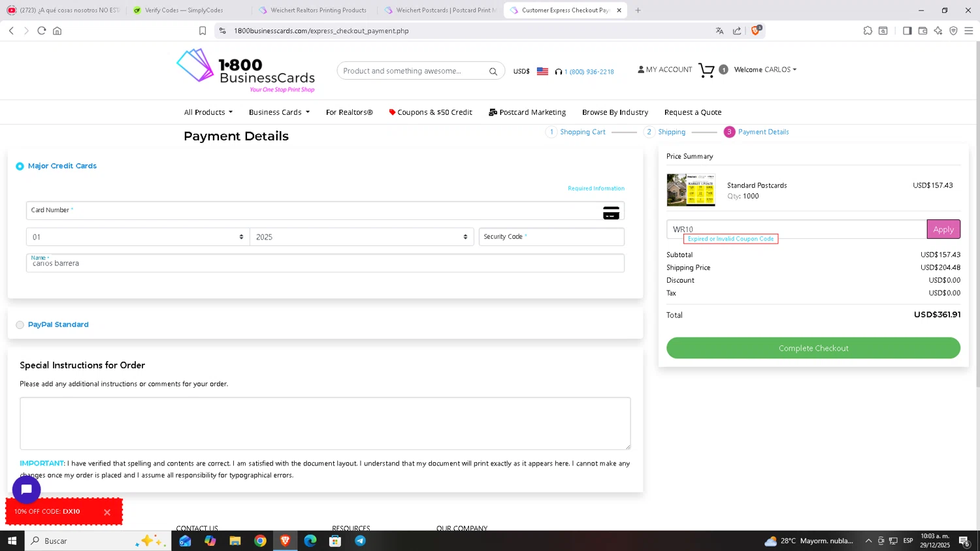Click the US flag currency icon
The height and width of the screenshot is (551, 980).
click(542, 71)
